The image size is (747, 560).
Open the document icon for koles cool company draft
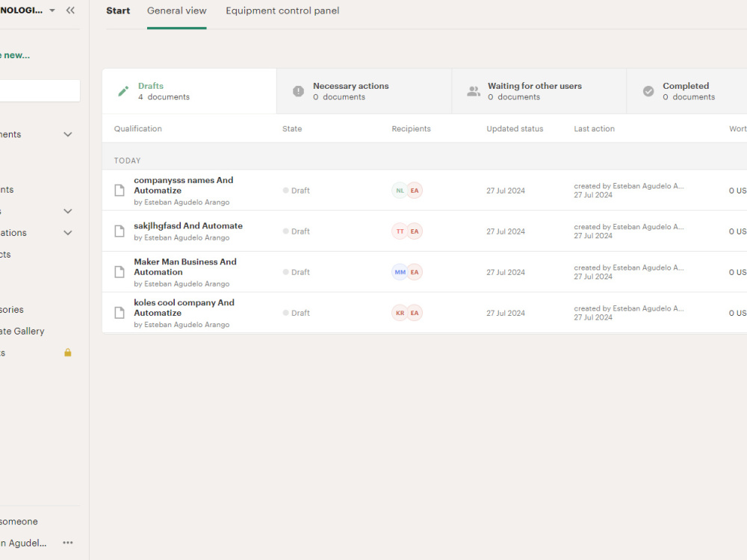point(120,312)
